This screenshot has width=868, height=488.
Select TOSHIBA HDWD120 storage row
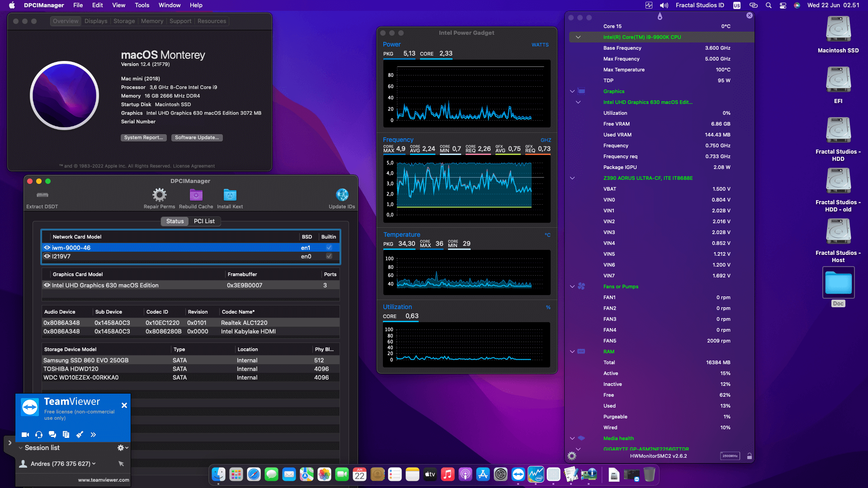(x=190, y=369)
